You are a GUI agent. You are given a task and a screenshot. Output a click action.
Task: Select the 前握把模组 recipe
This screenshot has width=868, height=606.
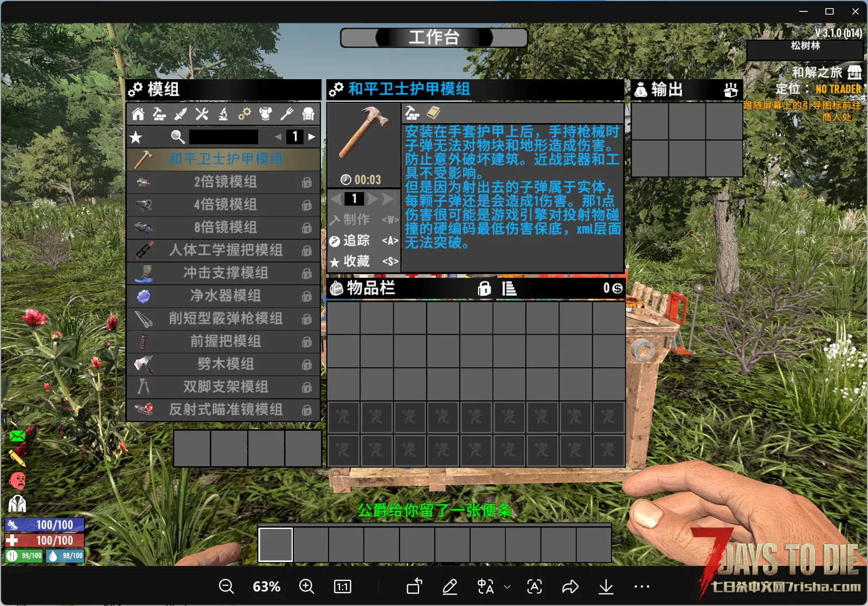pyautogui.click(x=223, y=341)
